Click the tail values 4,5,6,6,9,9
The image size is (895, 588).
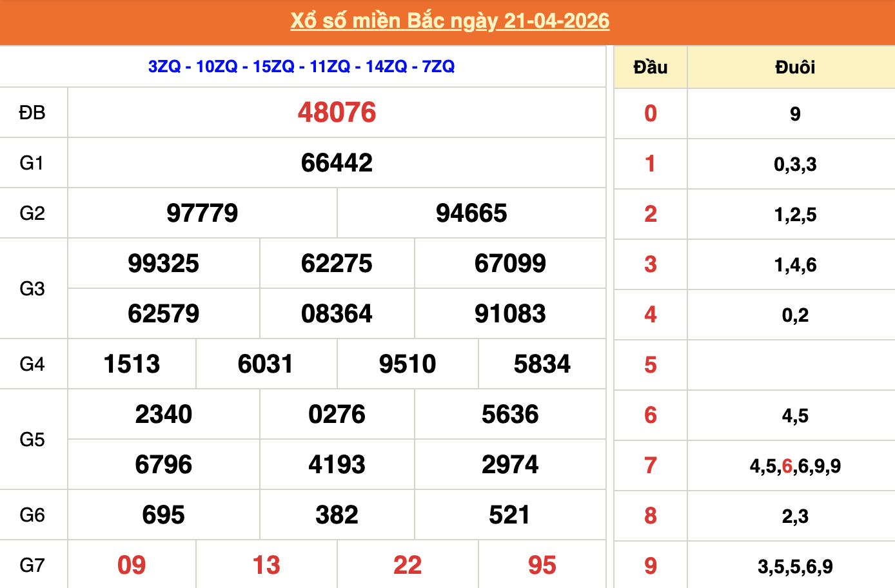[795, 466]
